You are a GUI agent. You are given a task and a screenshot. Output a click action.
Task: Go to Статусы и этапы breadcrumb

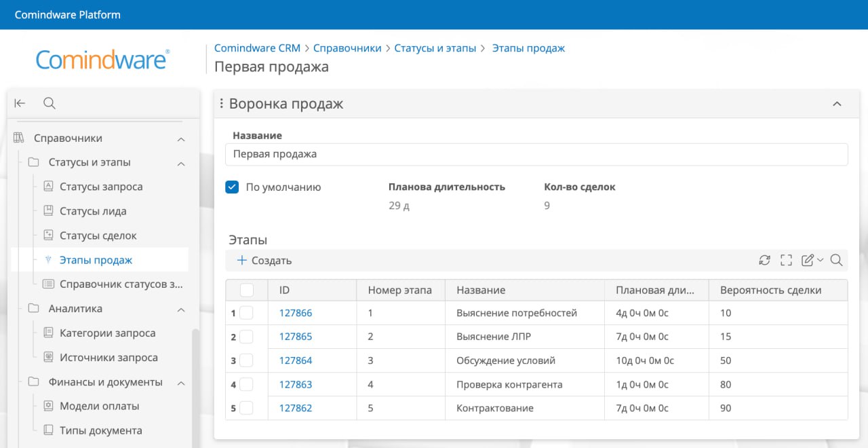(x=435, y=48)
